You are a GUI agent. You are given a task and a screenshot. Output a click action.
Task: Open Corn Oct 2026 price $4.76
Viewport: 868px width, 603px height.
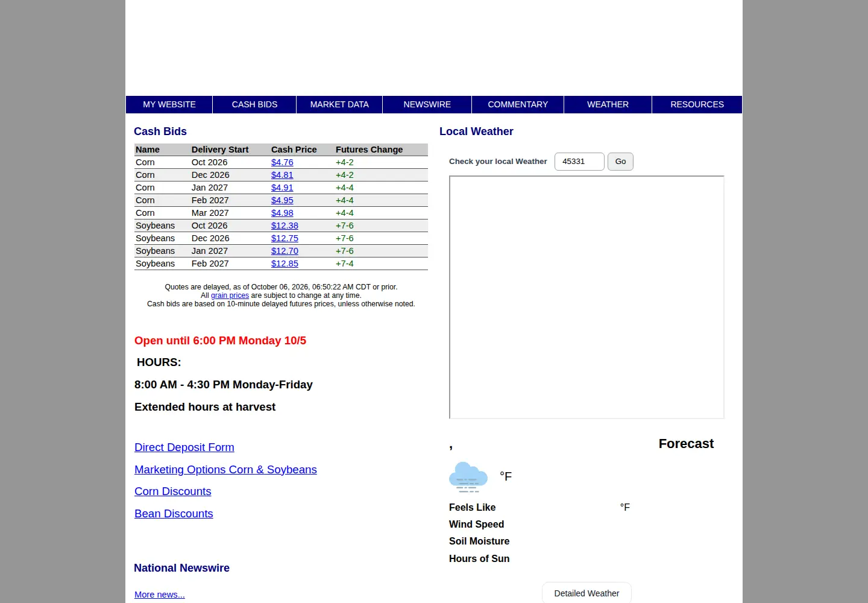point(282,162)
